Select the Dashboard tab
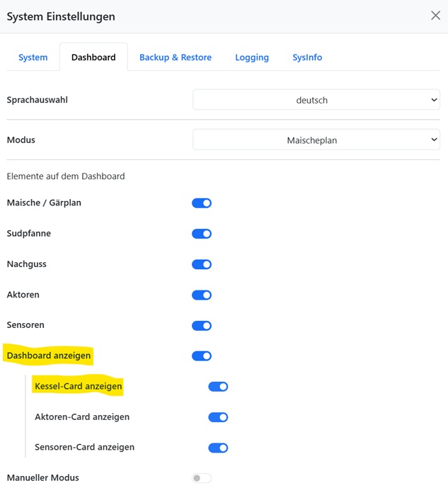Screen dimensions: 448x493 coord(93,57)
